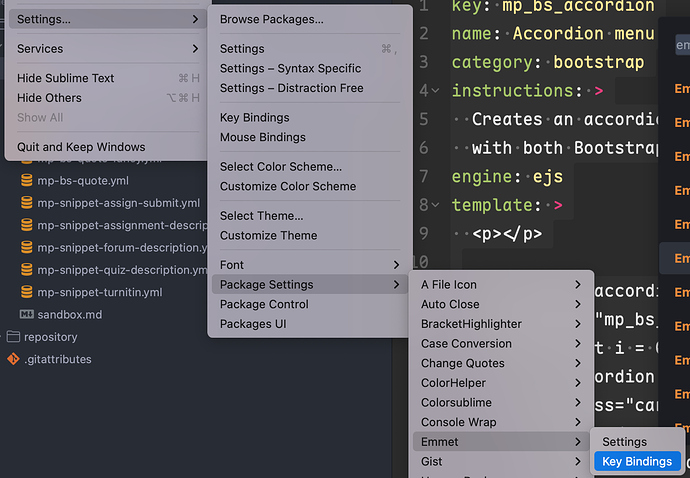Click the mp-snippet-assignment-descrip file icon
This screenshot has width=690, height=478.
click(x=27, y=225)
